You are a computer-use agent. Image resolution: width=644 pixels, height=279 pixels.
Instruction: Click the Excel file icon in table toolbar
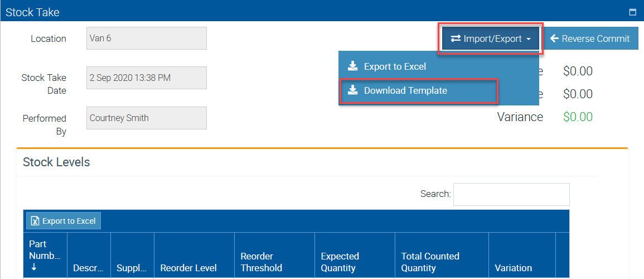[x=35, y=221]
